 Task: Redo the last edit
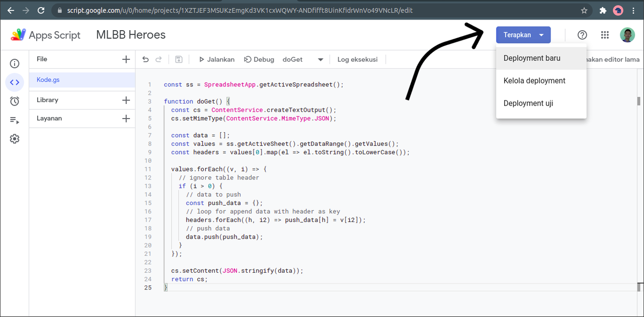point(158,59)
